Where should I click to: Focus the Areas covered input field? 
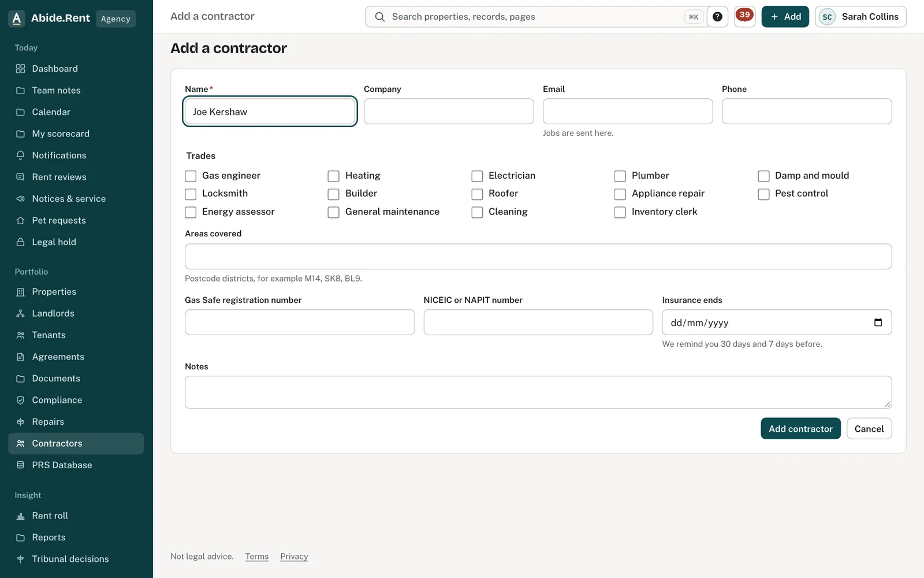(538, 257)
